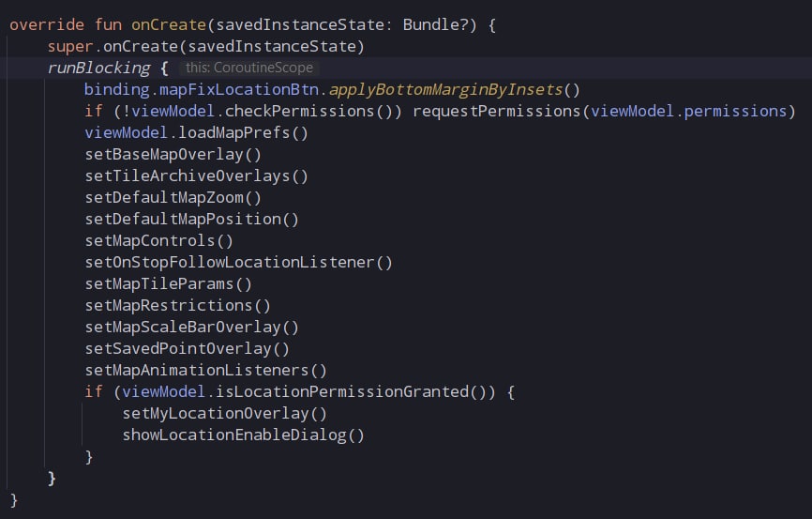Click 'setTileArchiveOverlays()' line

coord(196,176)
